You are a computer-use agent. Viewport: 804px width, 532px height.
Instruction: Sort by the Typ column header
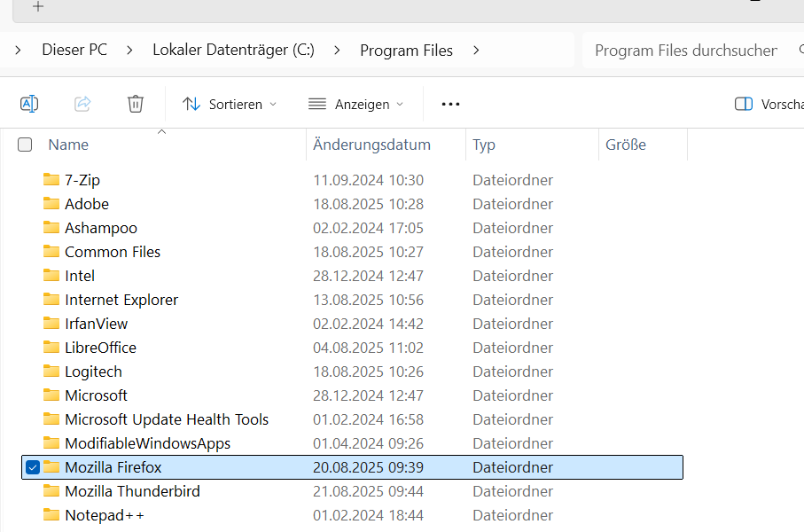[483, 145]
